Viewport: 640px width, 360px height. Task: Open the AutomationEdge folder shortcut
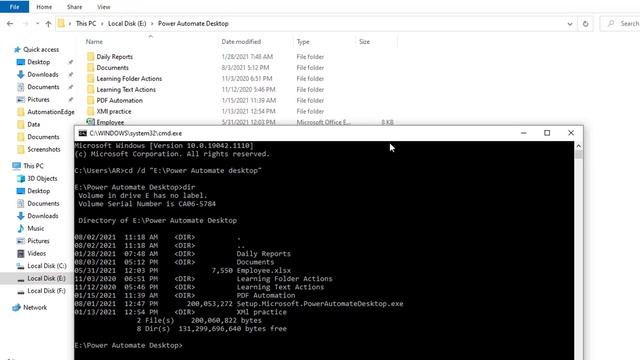[51, 112]
